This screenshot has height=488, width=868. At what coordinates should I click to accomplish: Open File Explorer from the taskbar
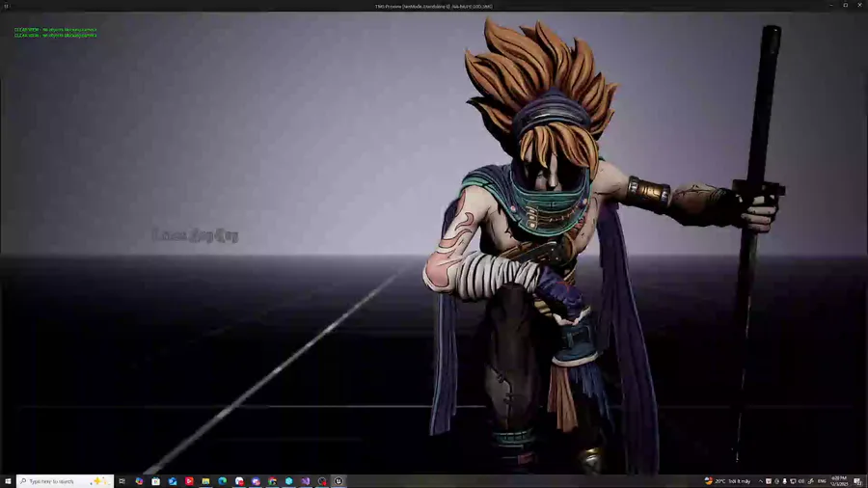tap(205, 481)
